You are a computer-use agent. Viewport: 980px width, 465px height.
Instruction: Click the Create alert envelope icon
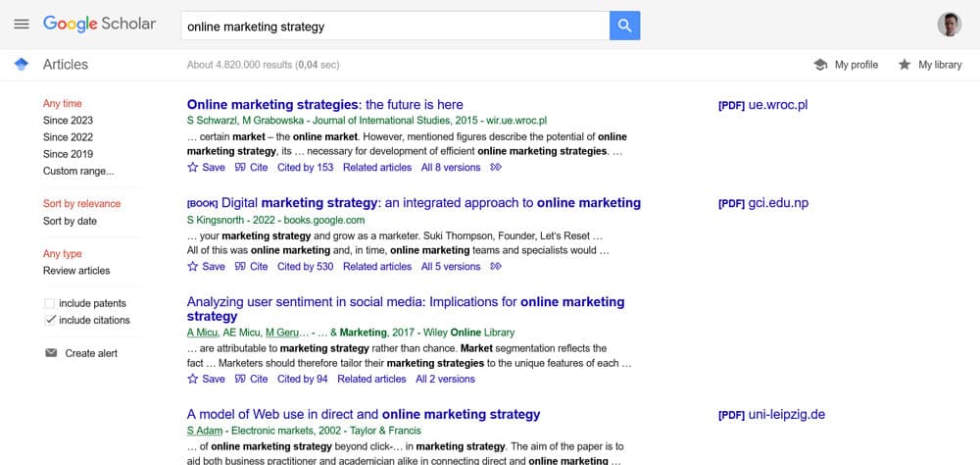point(51,353)
